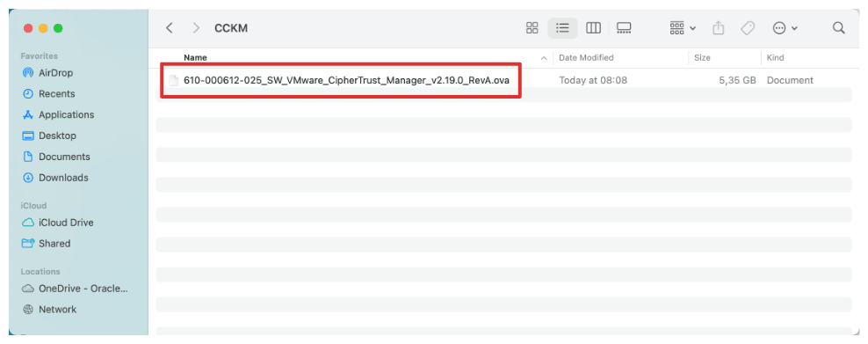The width and height of the screenshot is (868, 344).
Task: Go forward to the next folder
Action: click(x=196, y=28)
